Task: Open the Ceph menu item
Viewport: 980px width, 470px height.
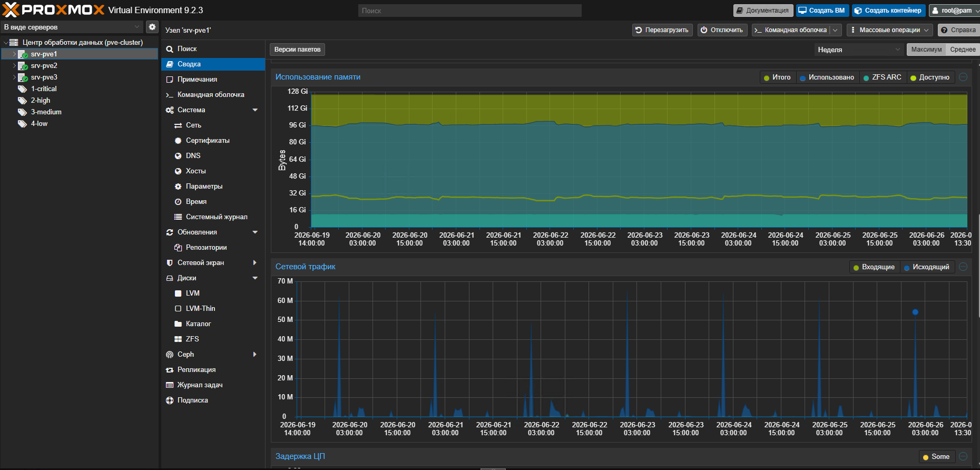Action: tap(213, 355)
